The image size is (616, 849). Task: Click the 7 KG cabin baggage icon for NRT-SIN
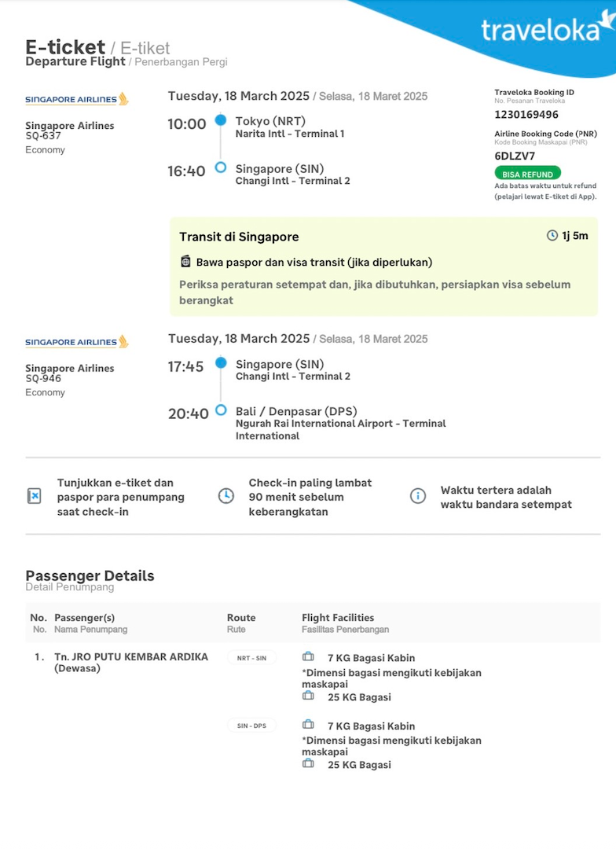pos(308,657)
